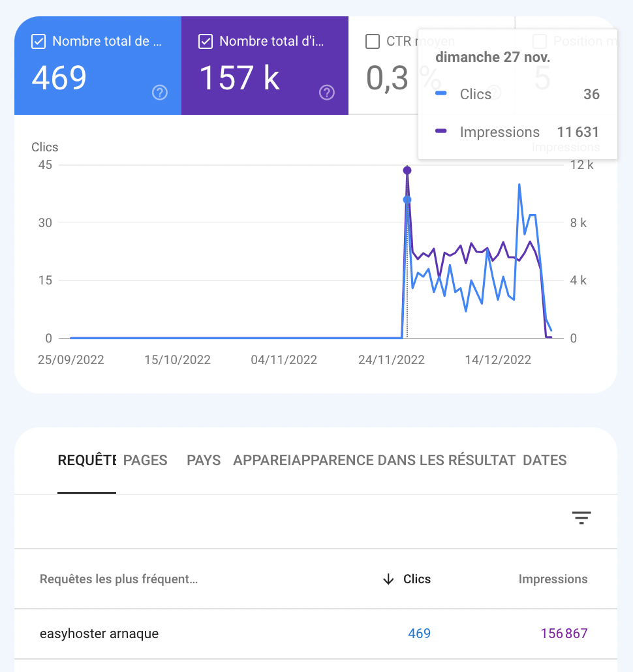Open help tooltip on total clicks card
This screenshot has height=672, width=633.
tap(159, 93)
